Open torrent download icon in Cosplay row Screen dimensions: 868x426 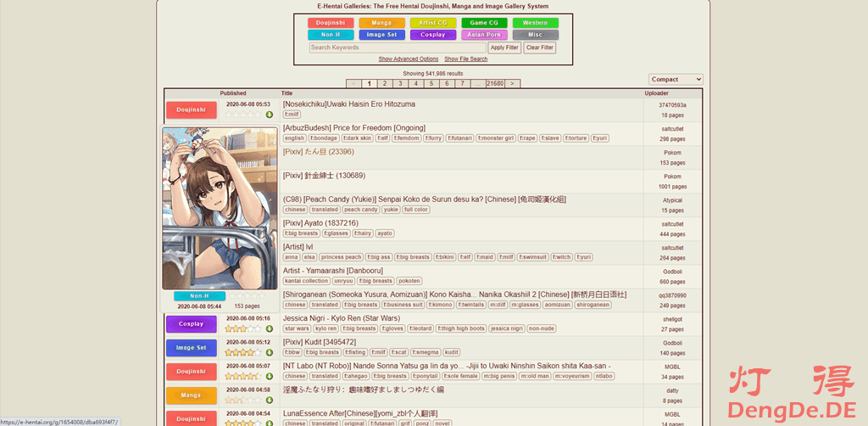pyautogui.click(x=270, y=329)
